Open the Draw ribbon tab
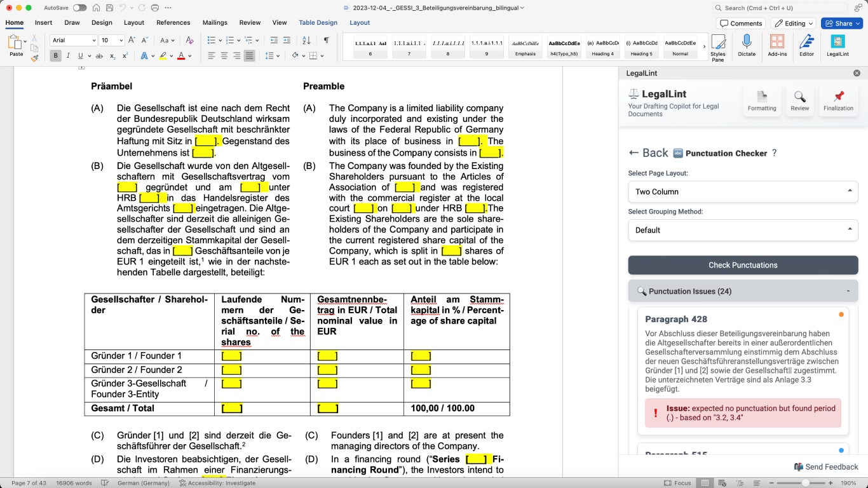868x488 pixels. 72,23
